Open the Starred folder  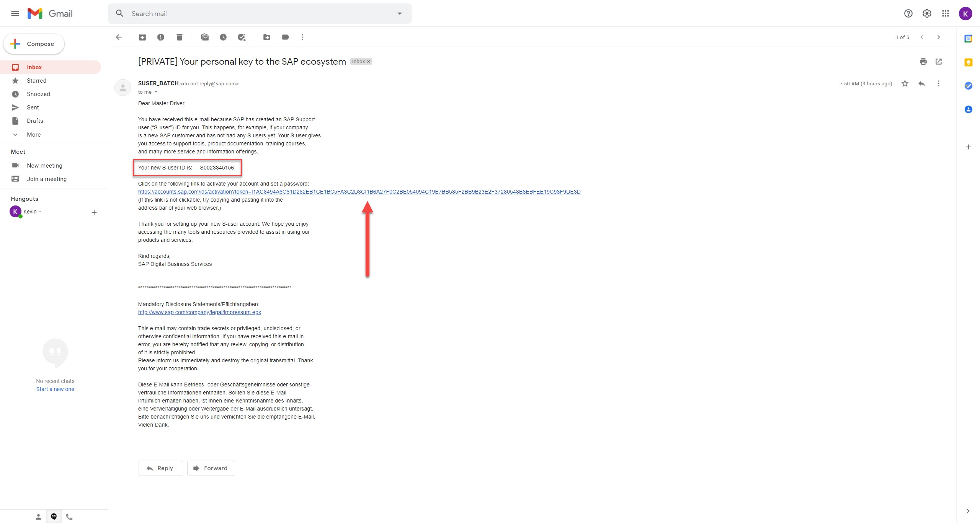(51, 81)
